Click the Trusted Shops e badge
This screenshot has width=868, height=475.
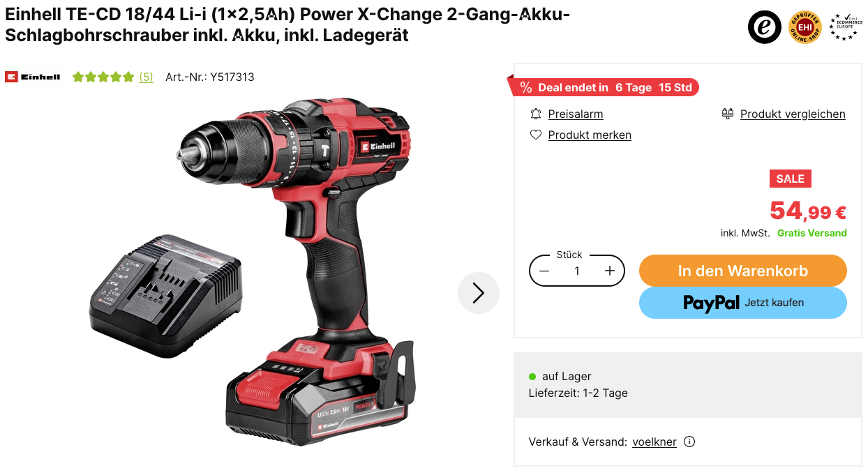[765, 28]
